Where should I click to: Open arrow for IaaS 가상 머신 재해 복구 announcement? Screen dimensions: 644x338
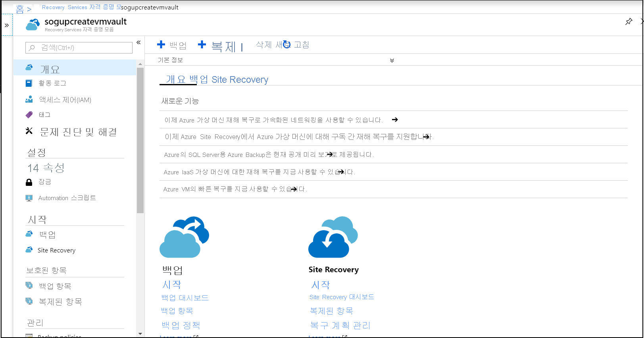point(340,172)
